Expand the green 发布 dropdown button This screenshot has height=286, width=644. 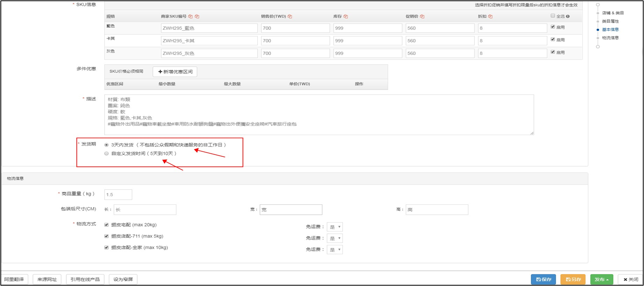[601, 279]
